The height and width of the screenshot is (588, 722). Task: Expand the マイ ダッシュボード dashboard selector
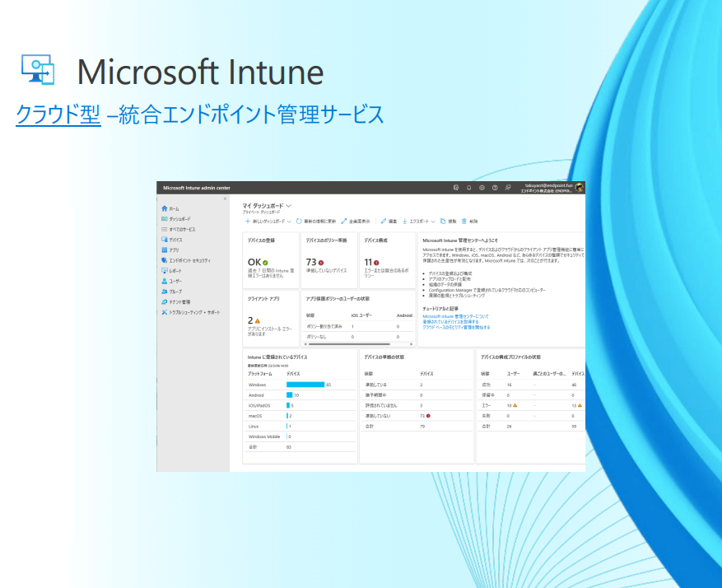click(x=289, y=206)
